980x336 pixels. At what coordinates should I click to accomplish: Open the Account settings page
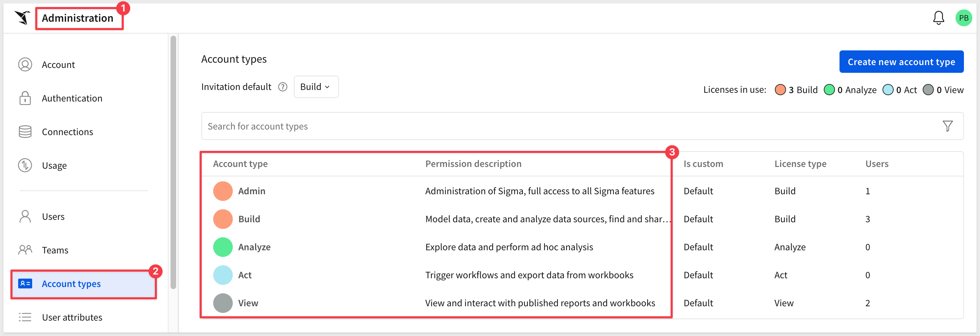pyautogui.click(x=58, y=65)
